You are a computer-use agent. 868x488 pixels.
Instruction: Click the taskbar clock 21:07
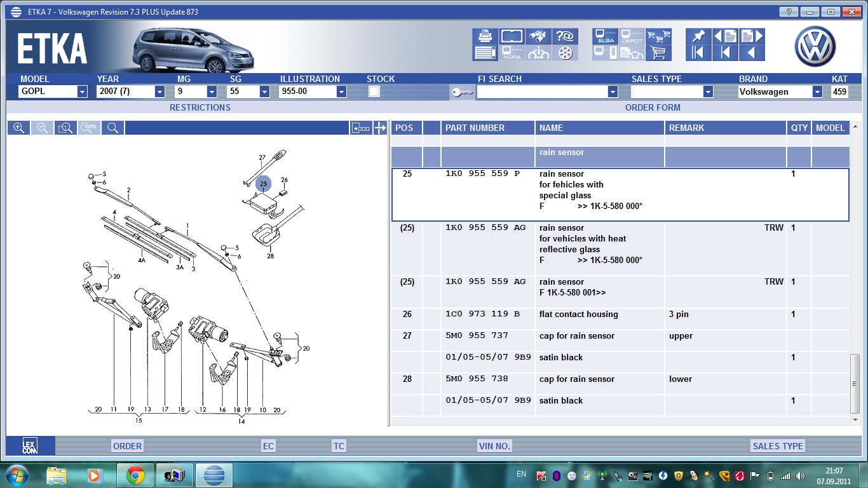(834, 471)
